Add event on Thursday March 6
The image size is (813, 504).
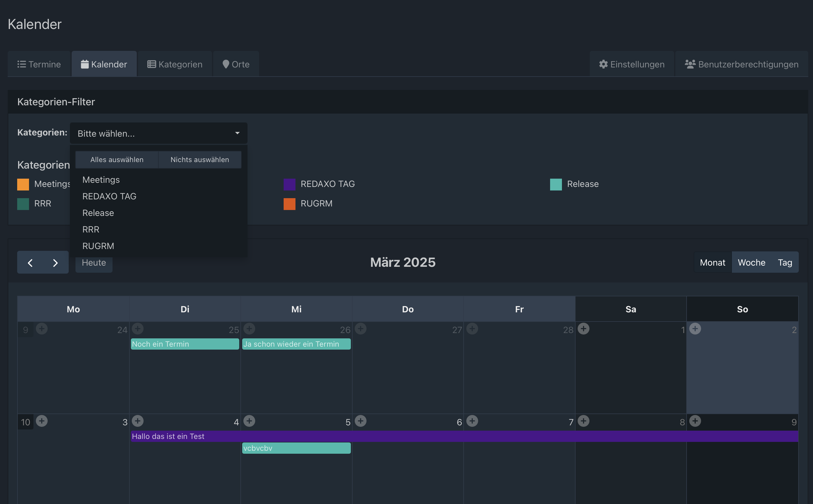pos(361,421)
